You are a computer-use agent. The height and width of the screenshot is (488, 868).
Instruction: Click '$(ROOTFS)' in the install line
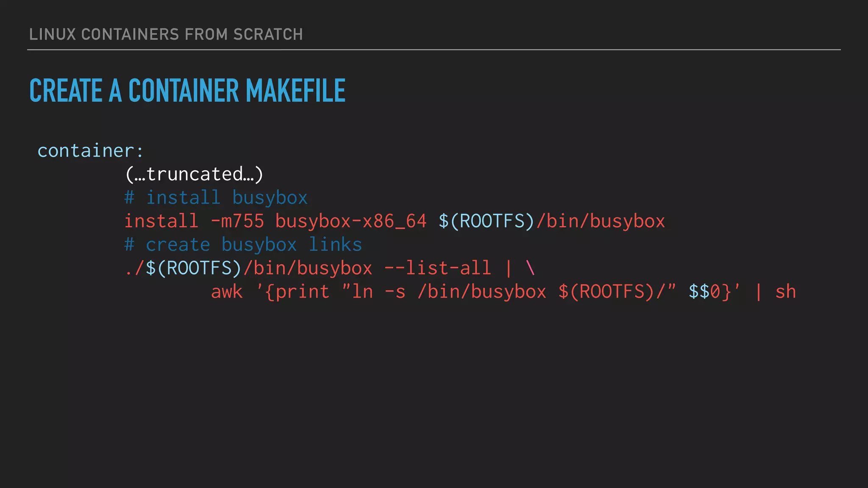(x=486, y=221)
